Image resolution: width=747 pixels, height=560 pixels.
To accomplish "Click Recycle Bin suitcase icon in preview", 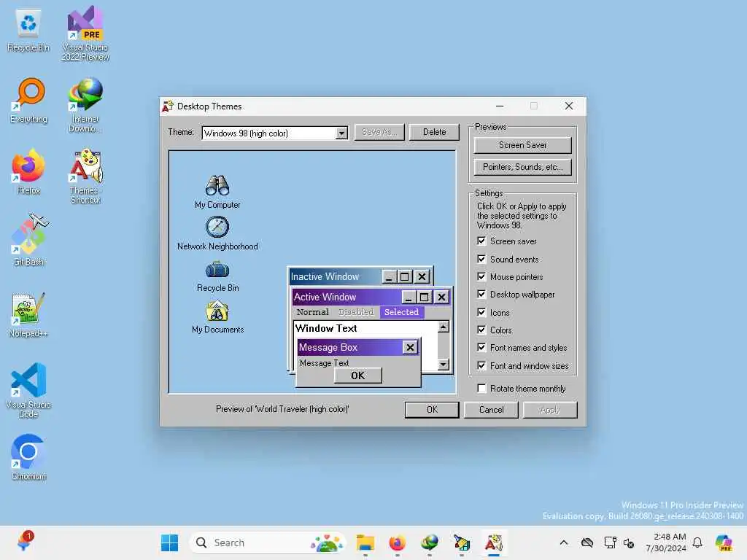I will [x=217, y=270].
